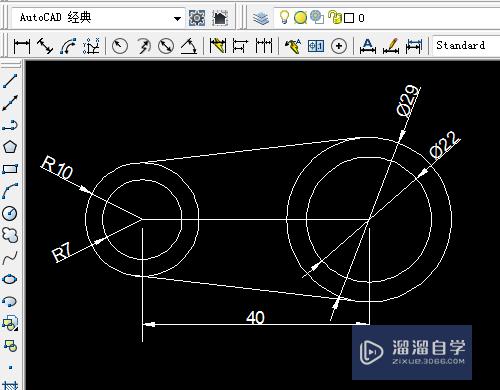Select the Polyline tool
The image size is (500, 390).
[10, 125]
